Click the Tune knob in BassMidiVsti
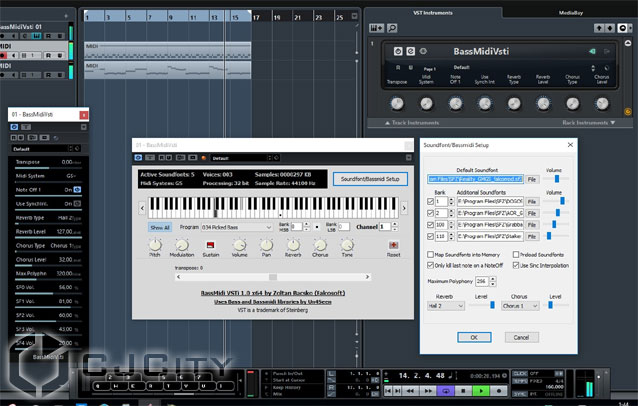The width and height of the screenshot is (638, 406). click(347, 245)
